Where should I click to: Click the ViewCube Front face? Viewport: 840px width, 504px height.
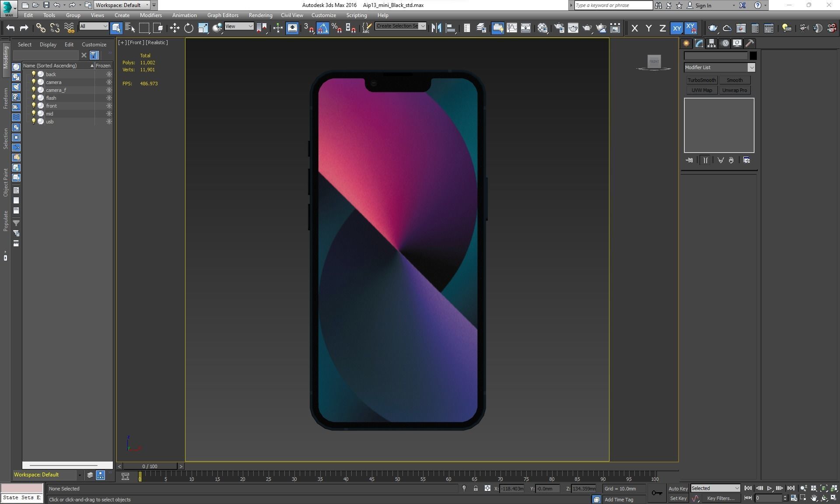point(654,61)
